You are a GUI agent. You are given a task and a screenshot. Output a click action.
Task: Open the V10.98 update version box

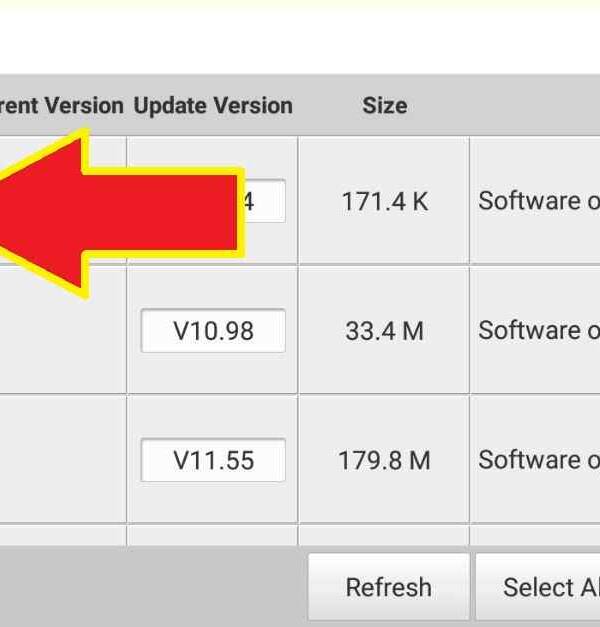tap(213, 331)
